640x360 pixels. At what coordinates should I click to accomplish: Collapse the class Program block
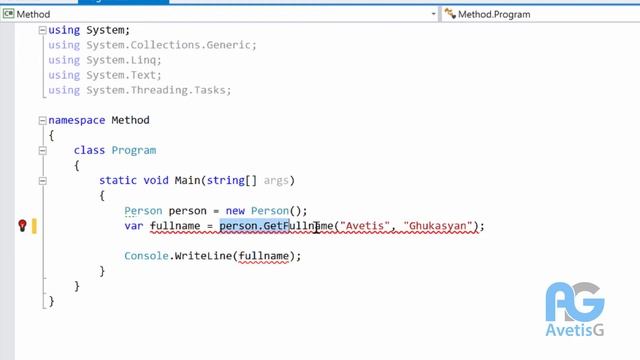(42, 151)
